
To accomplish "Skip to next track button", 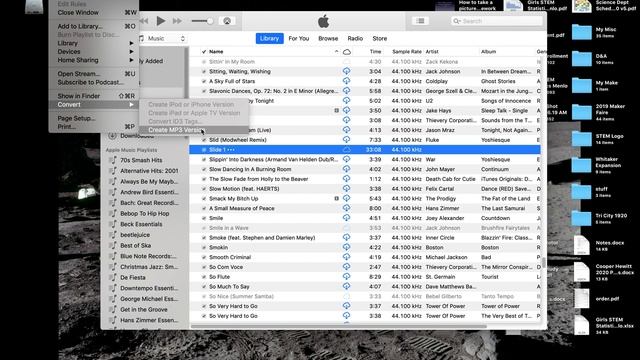I will click(177, 21).
